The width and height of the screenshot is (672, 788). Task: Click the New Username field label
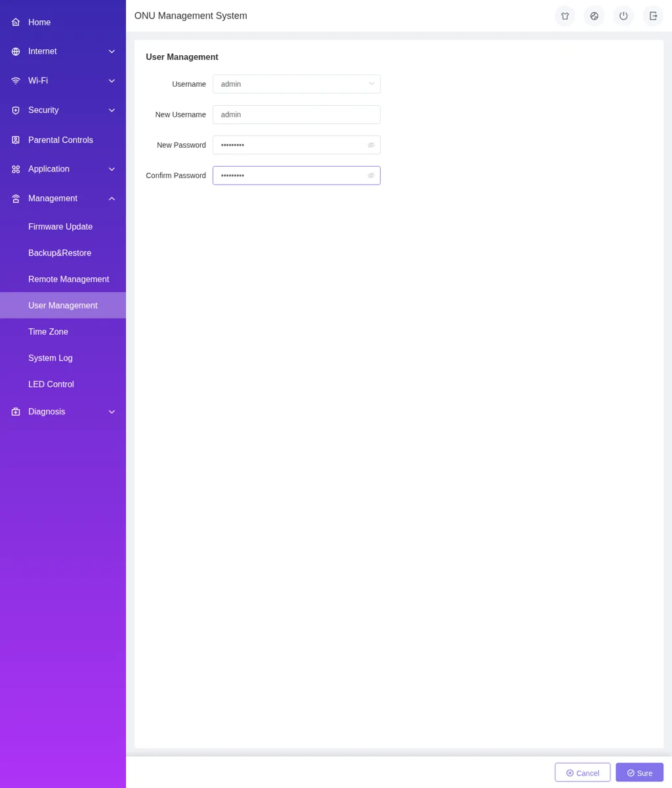180,114
